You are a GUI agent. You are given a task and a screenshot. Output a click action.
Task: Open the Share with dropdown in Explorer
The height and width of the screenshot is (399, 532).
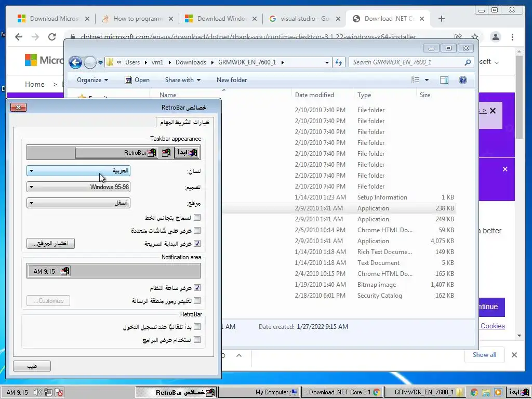coord(182,80)
